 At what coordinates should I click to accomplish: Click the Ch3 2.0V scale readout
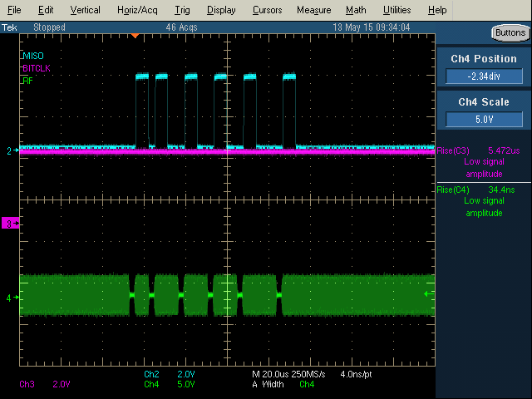(x=45, y=384)
